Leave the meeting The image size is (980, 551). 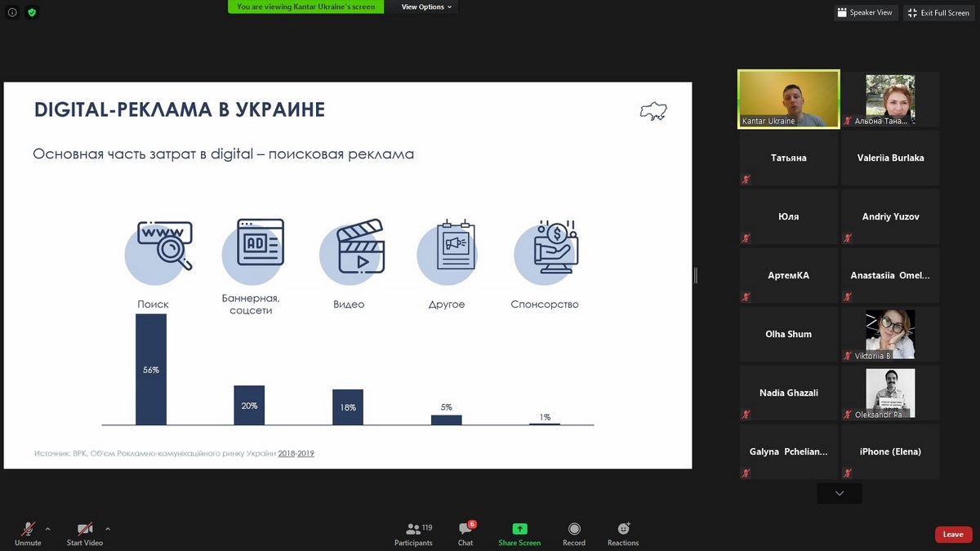953,535
